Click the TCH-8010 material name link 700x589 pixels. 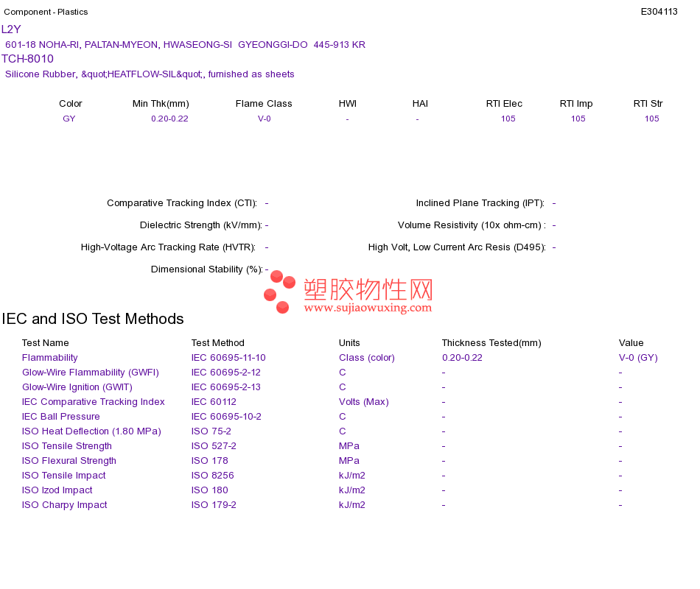click(x=28, y=59)
